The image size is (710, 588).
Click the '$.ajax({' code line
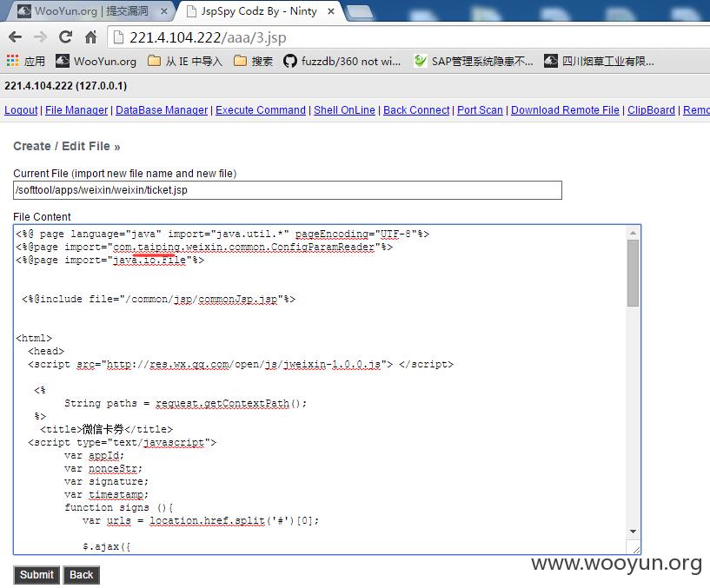[x=106, y=546]
